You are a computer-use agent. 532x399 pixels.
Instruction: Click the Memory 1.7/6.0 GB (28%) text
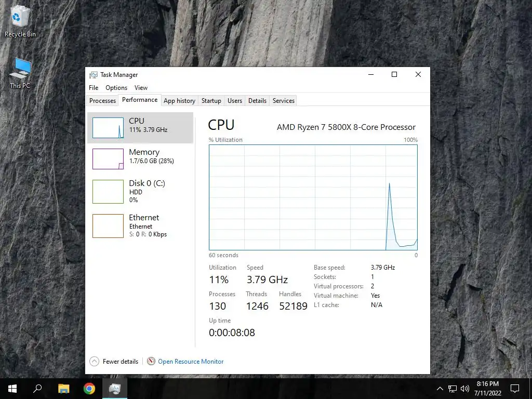coord(152,161)
